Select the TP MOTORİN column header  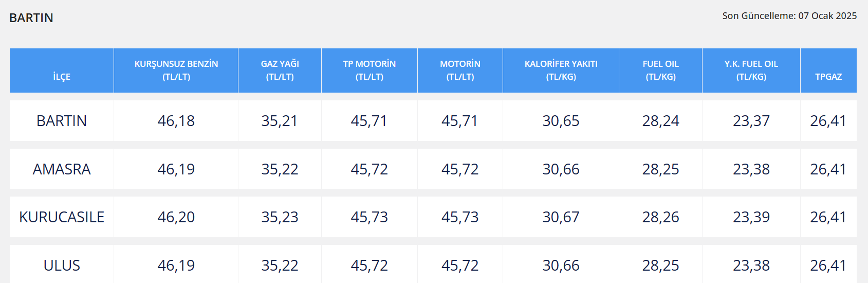tap(370, 70)
